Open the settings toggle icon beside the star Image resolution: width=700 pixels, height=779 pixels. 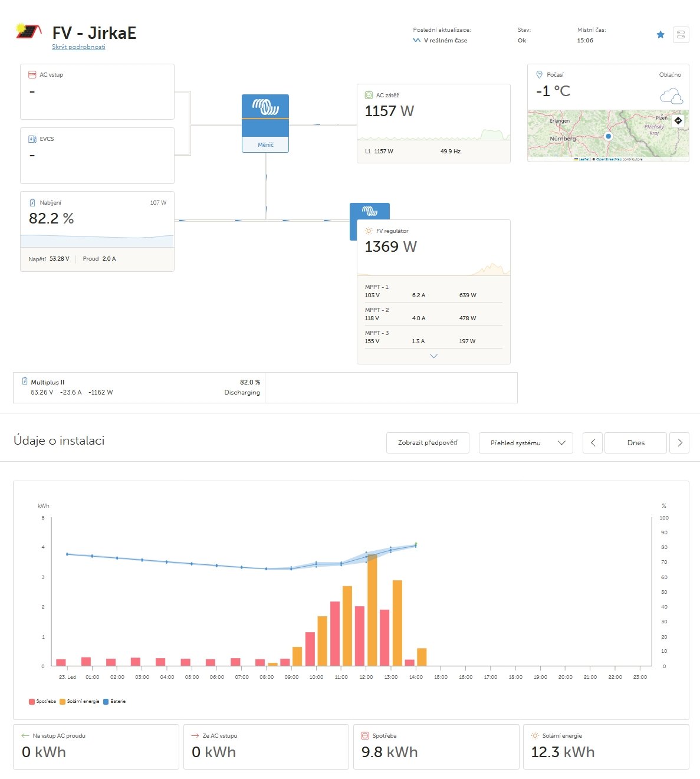(x=681, y=35)
